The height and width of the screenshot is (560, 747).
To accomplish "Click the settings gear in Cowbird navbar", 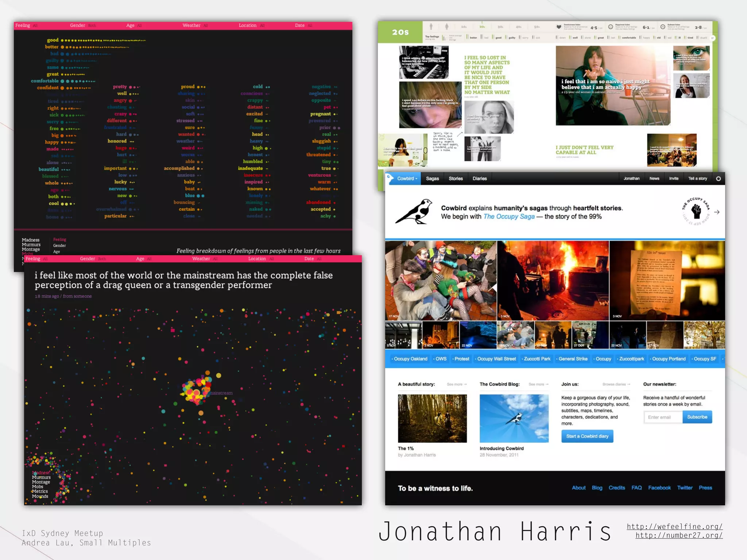I will click(x=718, y=179).
